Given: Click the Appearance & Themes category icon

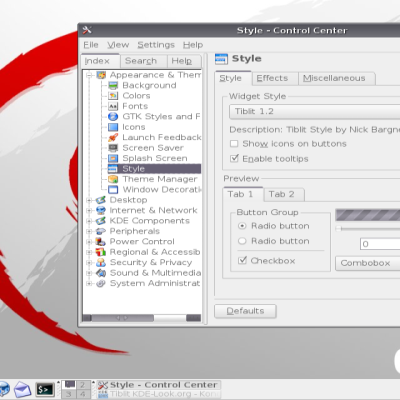Looking at the screenshot, I should pos(101,75).
